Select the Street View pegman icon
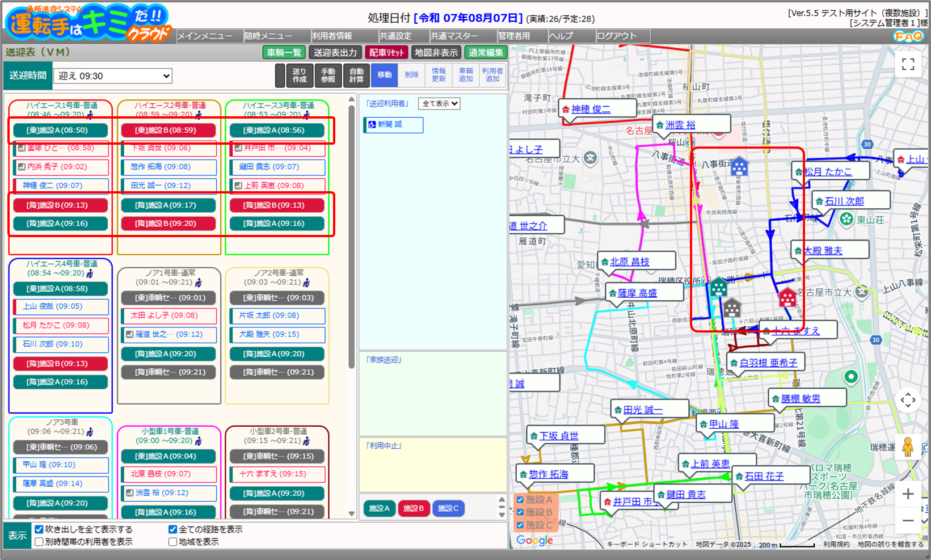 [x=908, y=447]
